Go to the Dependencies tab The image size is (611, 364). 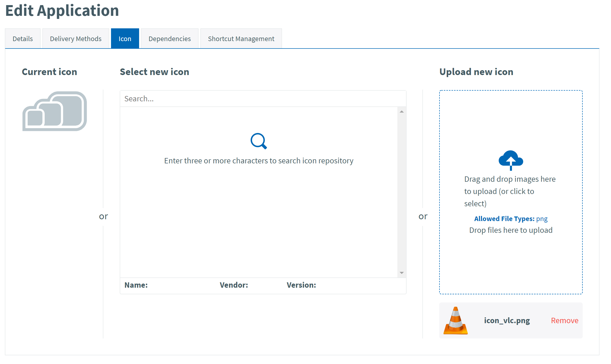169,39
